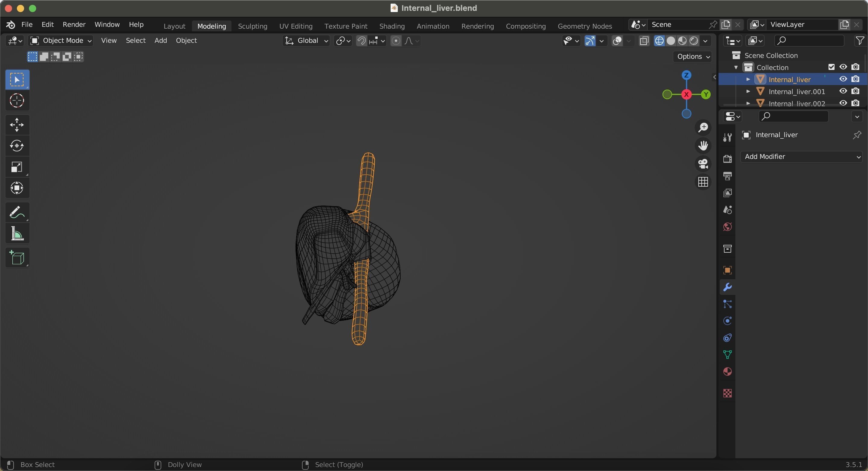Switch perspective/orthographic grid icon
The height and width of the screenshot is (471, 868).
pyautogui.click(x=703, y=182)
